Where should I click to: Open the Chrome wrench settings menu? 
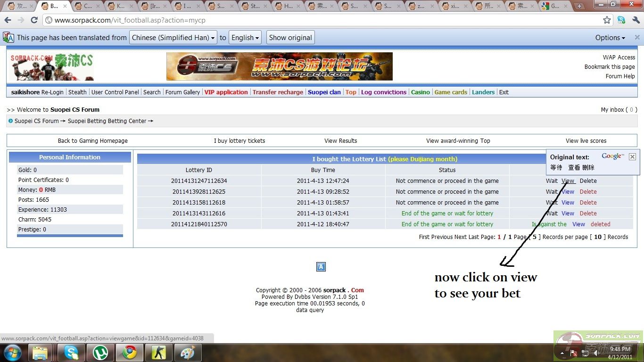(x=636, y=20)
